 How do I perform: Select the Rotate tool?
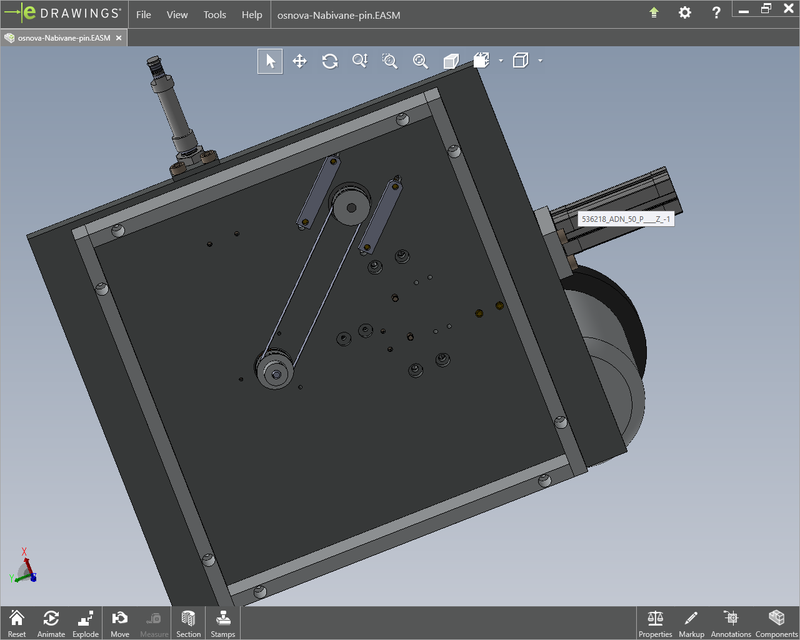click(x=330, y=61)
